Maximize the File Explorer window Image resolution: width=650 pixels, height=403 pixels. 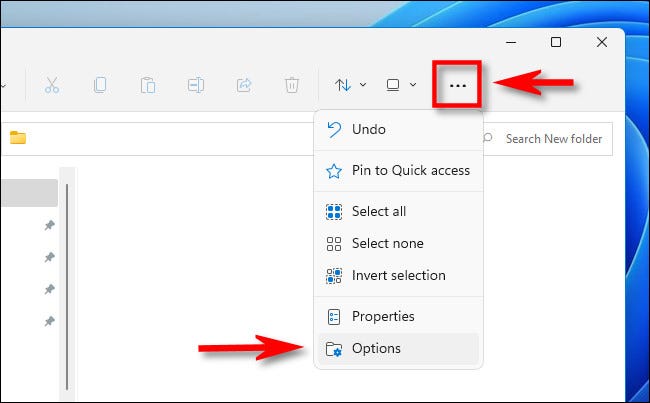(556, 42)
